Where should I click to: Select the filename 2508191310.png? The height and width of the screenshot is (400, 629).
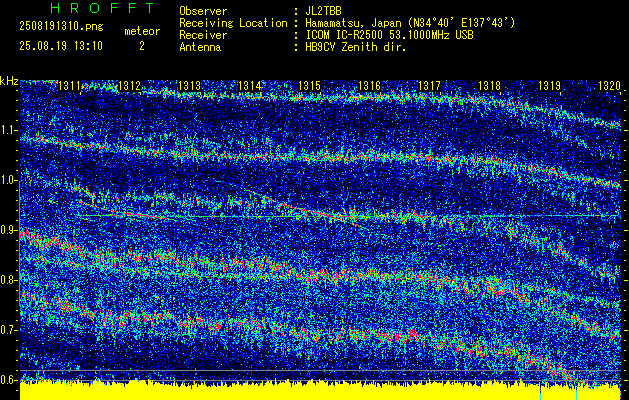point(61,26)
